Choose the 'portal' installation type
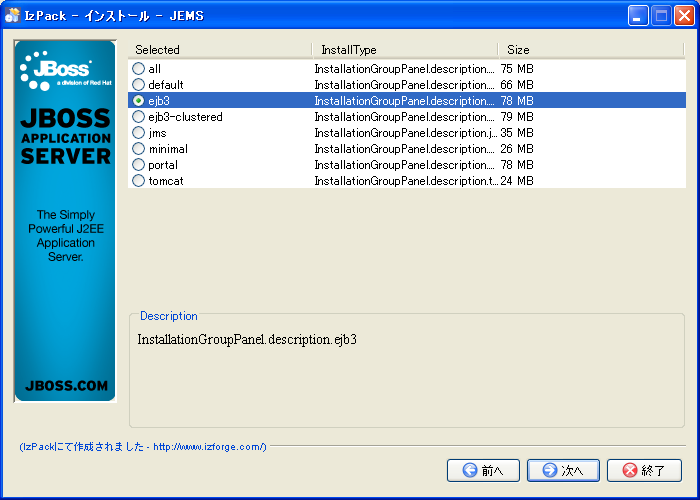 [x=138, y=165]
